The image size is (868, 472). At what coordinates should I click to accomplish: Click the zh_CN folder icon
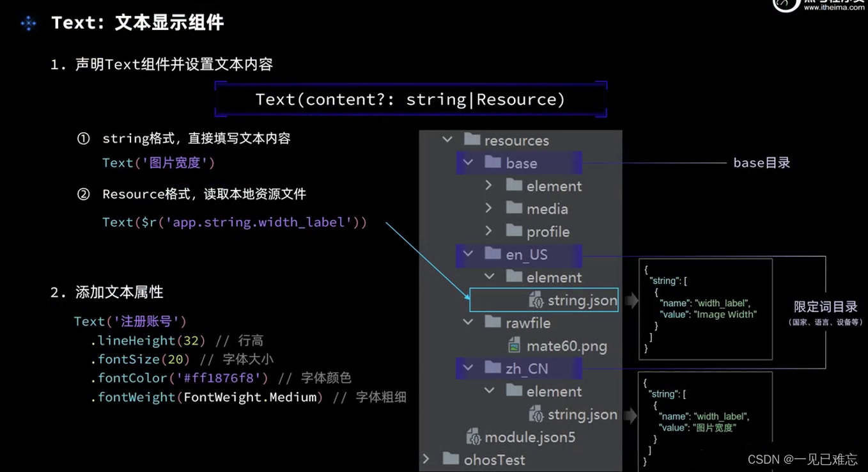[x=493, y=368]
